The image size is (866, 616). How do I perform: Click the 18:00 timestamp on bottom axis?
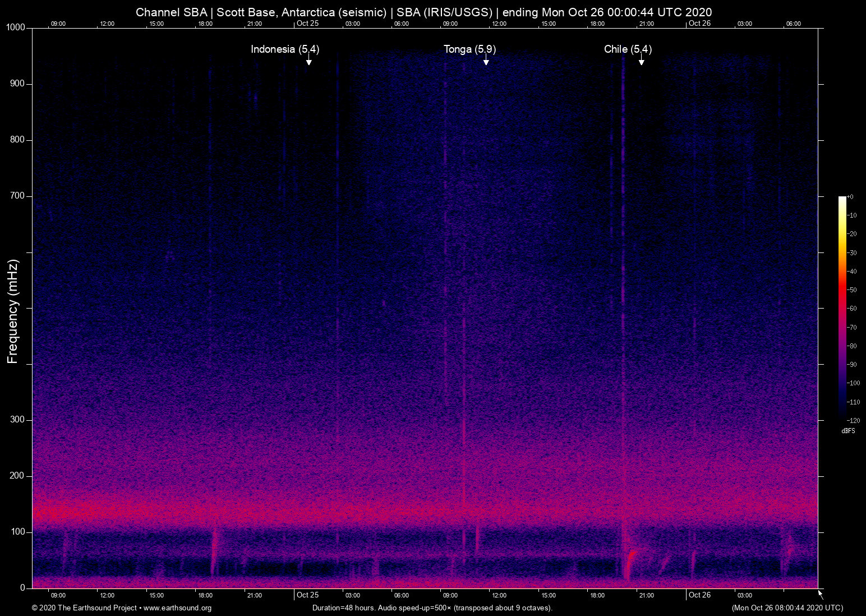[597, 595]
